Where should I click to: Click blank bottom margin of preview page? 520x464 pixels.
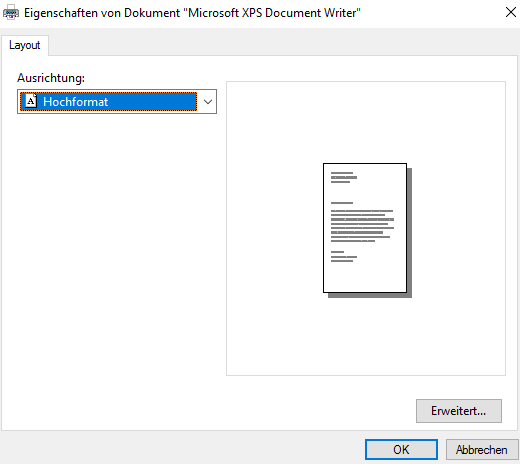[365, 277]
